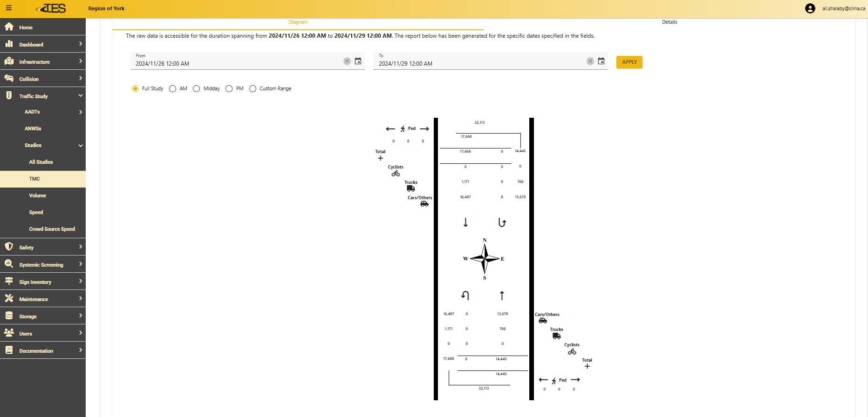868x417 pixels.
Task: Open the user account avatar icon
Action: point(810,8)
